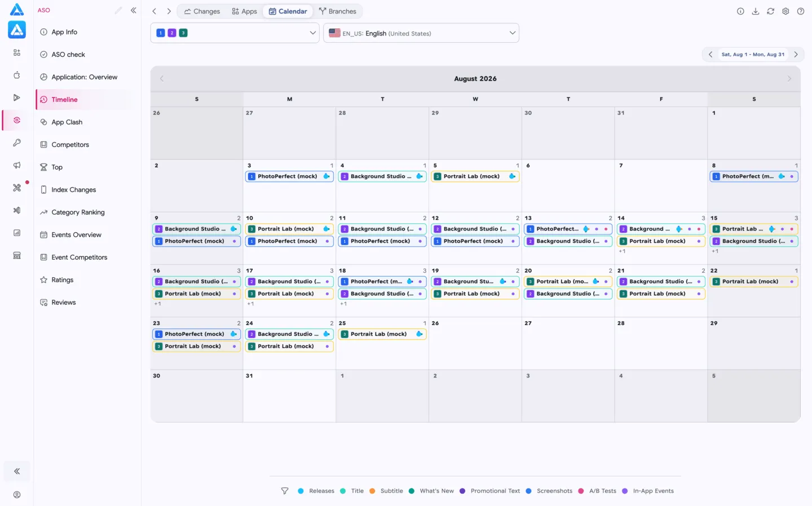This screenshot has height=506, width=812.
Task: Toggle the What's New legend filter
Action: [431, 491]
